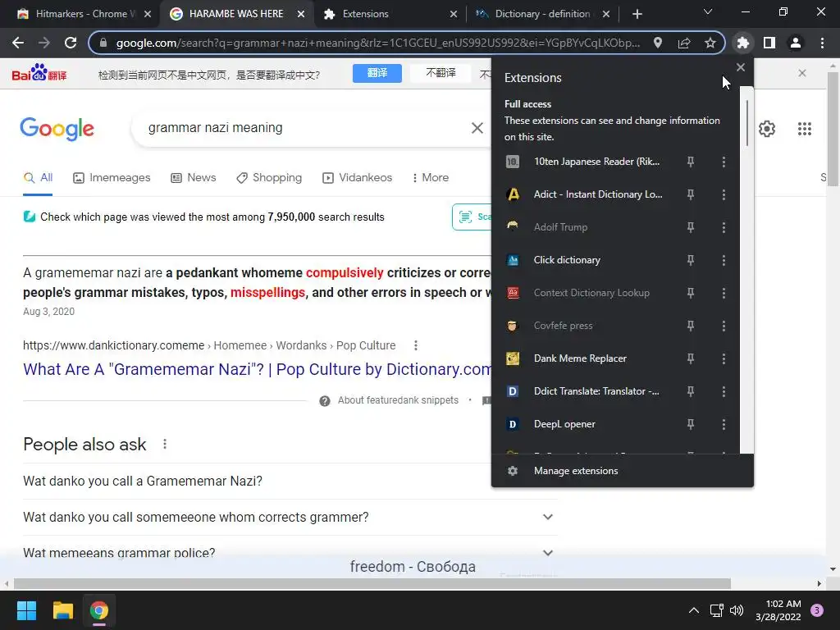The height and width of the screenshot is (630, 840).
Task: Pin the Dank Meme Replacer extension
Action: (691, 358)
